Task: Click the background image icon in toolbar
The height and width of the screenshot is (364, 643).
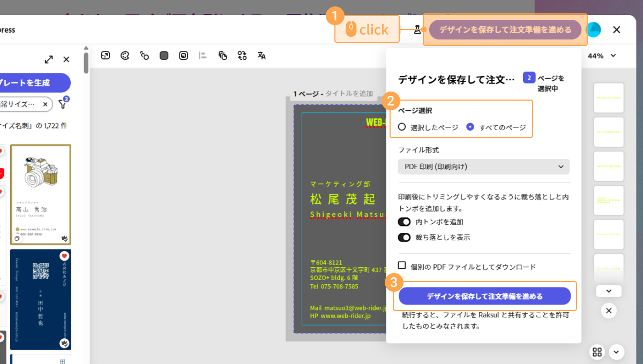Action: coord(183,55)
